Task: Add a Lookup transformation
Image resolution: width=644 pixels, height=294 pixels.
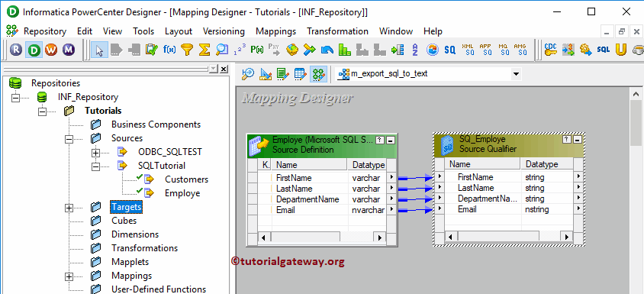Action: pyautogui.click(x=222, y=50)
